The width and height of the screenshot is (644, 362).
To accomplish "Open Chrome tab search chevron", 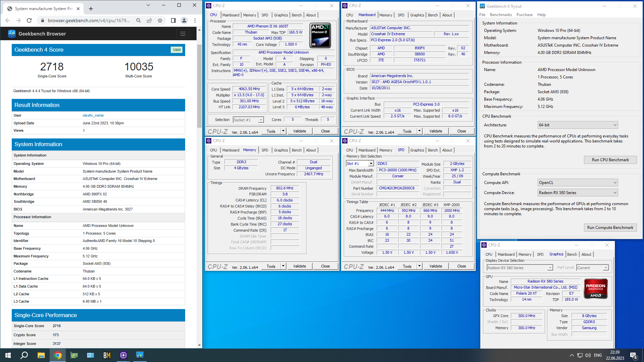I will click(x=148, y=5).
